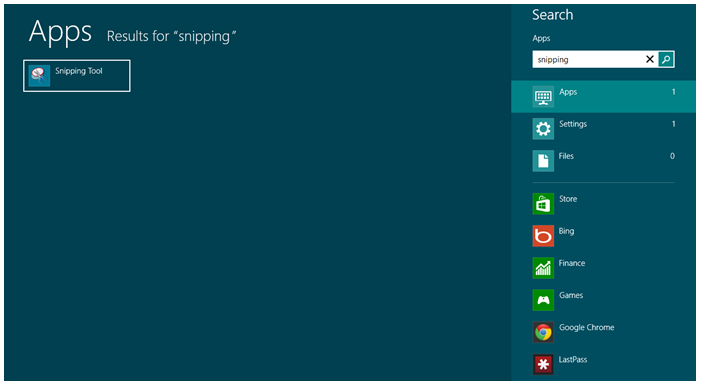Choose the Bing app icon
701x385 pixels.
tap(543, 236)
